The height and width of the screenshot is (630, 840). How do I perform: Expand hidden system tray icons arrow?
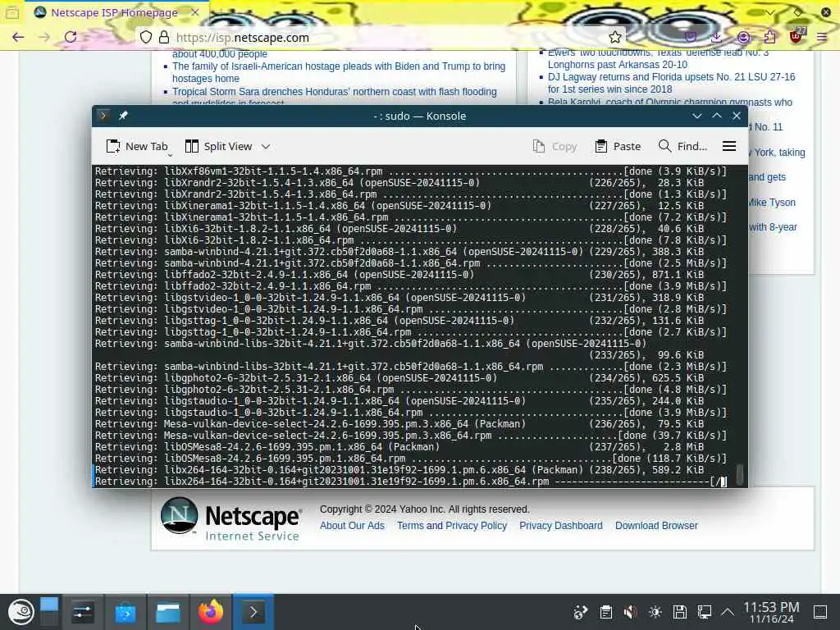[x=728, y=612]
